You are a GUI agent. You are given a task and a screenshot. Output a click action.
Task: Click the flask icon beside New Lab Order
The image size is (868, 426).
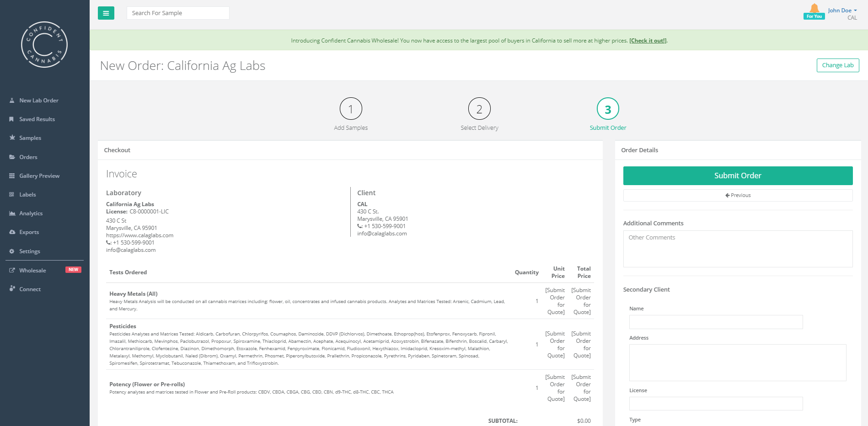pyautogui.click(x=12, y=101)
